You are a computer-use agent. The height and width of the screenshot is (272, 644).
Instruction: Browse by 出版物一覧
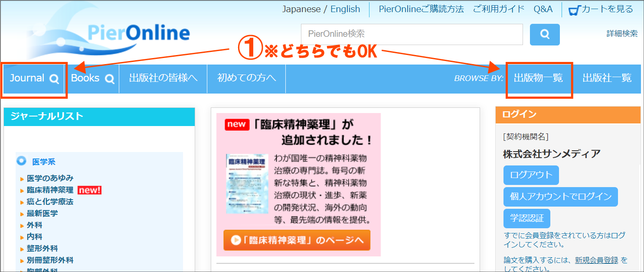[x=538, y=78]
